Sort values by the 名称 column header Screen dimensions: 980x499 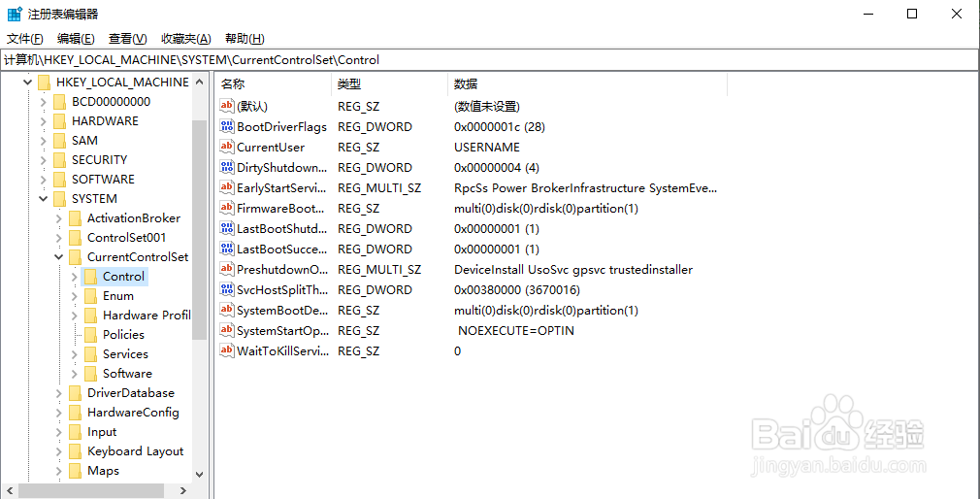[x=273, y=84]
